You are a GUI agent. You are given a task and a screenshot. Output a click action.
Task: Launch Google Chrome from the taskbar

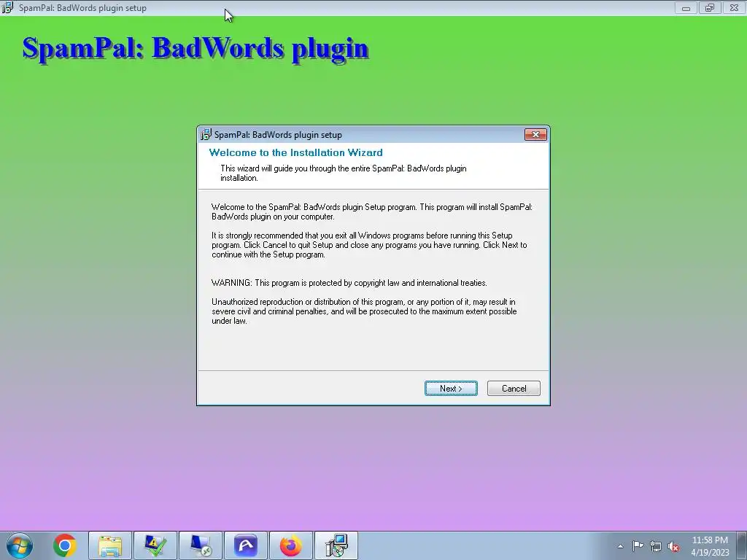point(65,545)
